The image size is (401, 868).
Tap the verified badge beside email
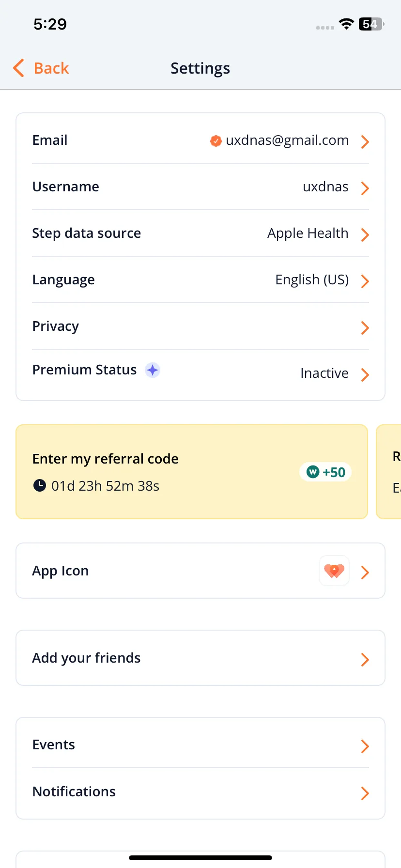[x=216, y=141]
